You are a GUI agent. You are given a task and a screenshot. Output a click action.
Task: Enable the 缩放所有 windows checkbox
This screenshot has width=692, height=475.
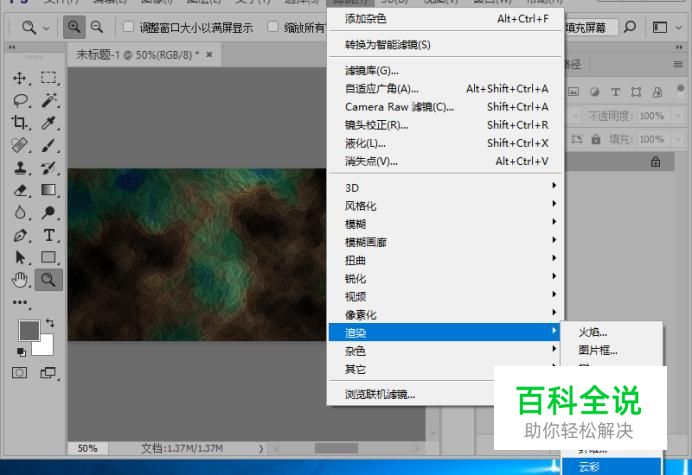273,27
